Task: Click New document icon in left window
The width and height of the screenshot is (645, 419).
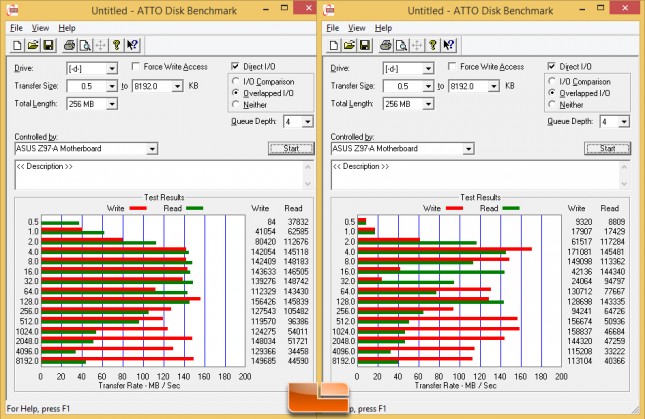Action: click(x=17, y=45)
